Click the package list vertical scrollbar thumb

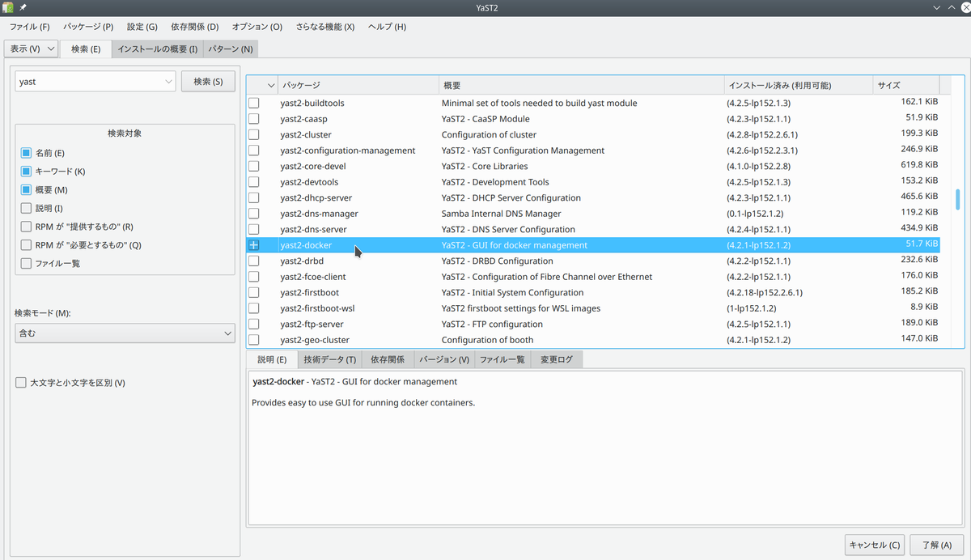[x=958, y=199]
